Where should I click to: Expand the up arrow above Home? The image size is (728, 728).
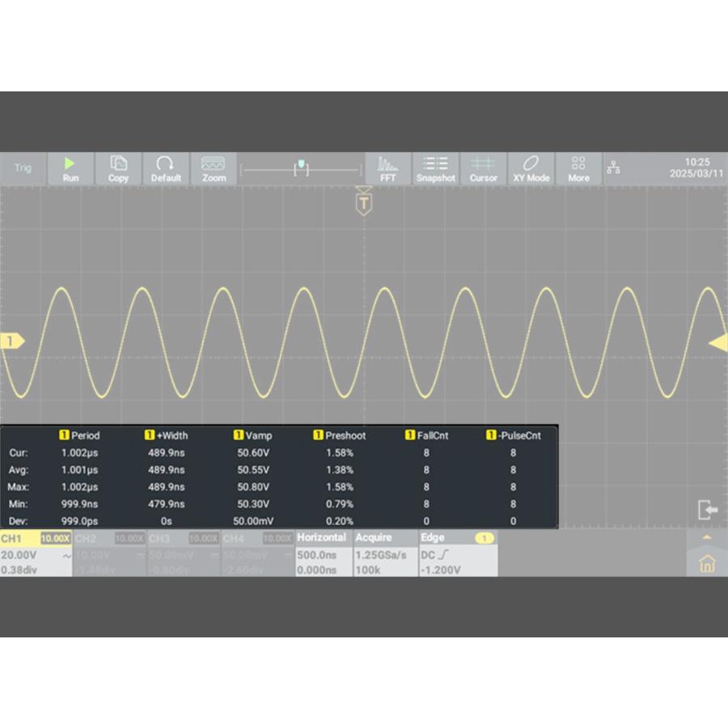(707, 537)
